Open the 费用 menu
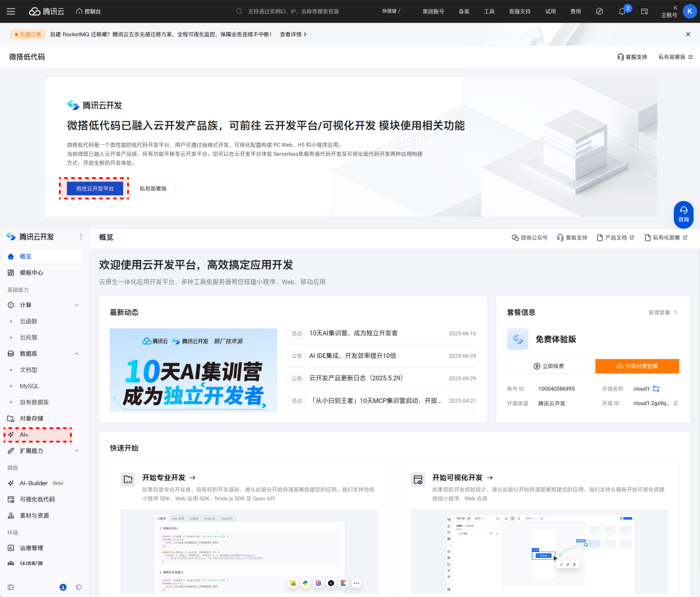Screen dimensions: 700x597 [x=576, y=11]
